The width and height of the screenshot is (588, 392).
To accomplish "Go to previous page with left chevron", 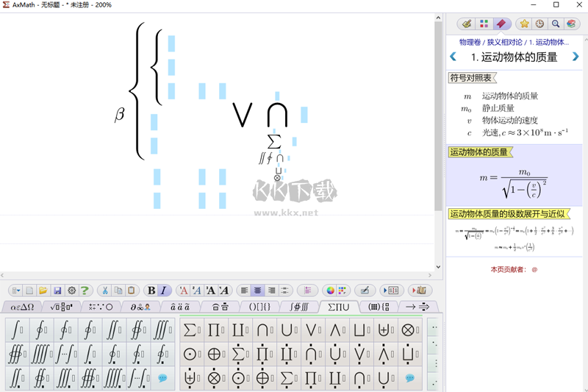I will 453,57.
